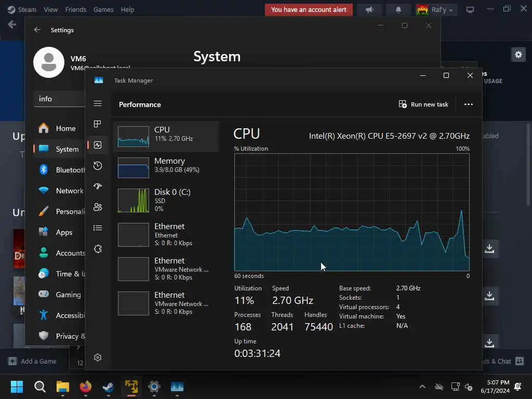Image resolution: width=532 pixels, height=399 pixels.
Task: Open Home in Settings sidebar
Action: click(x=60, y=128)
